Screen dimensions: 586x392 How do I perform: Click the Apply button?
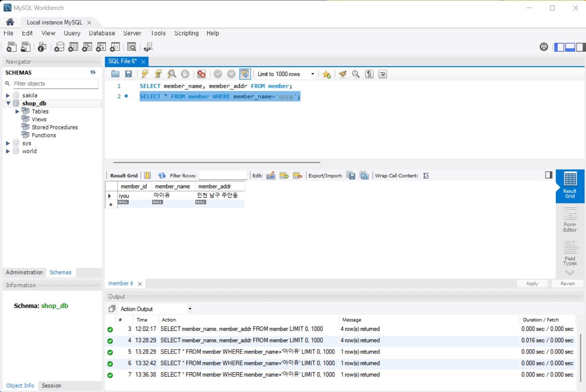(x=532, y=284)
